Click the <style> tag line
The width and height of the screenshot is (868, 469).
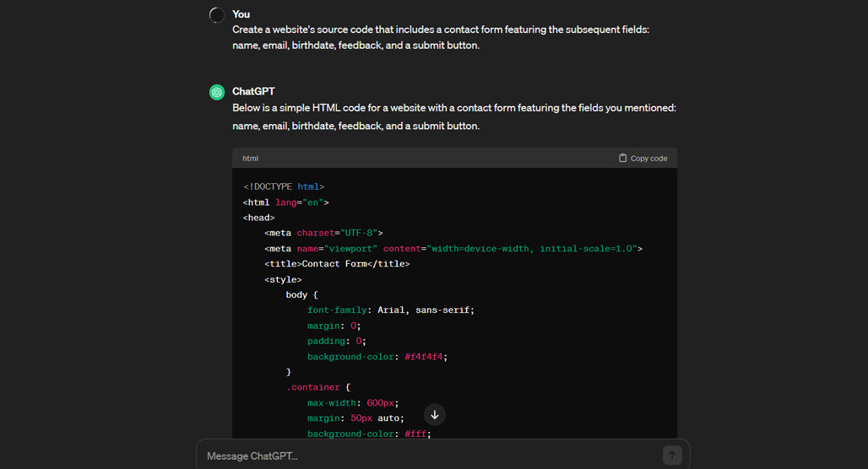[x=283, y=279]
